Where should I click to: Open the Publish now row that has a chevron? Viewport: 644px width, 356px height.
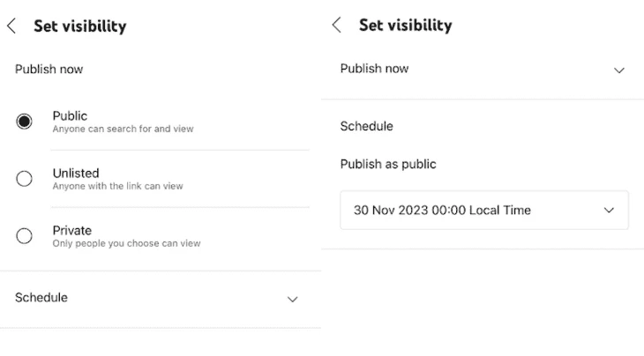pyautogui.click(x=483, y=69)
